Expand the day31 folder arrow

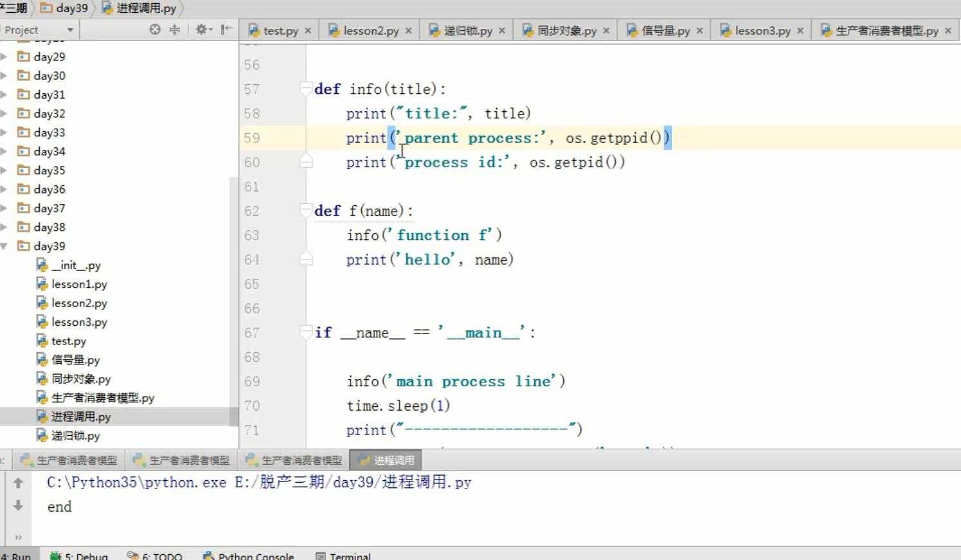tap(4, 95)
